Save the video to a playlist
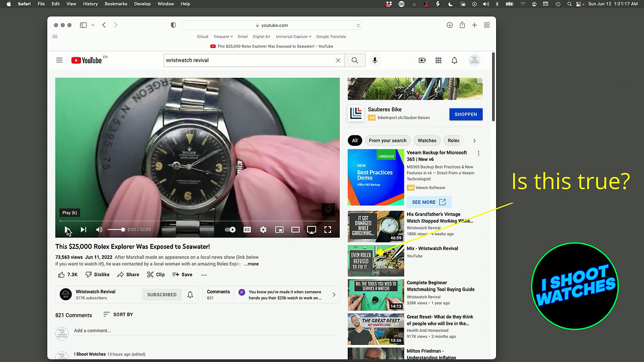The width and height of the screenshot is (644, 362). 182,275
